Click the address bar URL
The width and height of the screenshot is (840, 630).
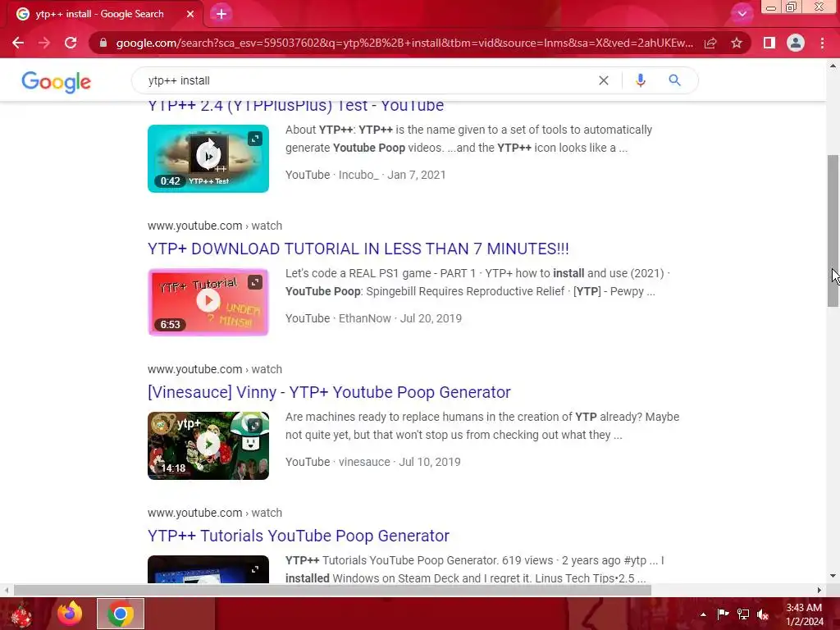404,43
